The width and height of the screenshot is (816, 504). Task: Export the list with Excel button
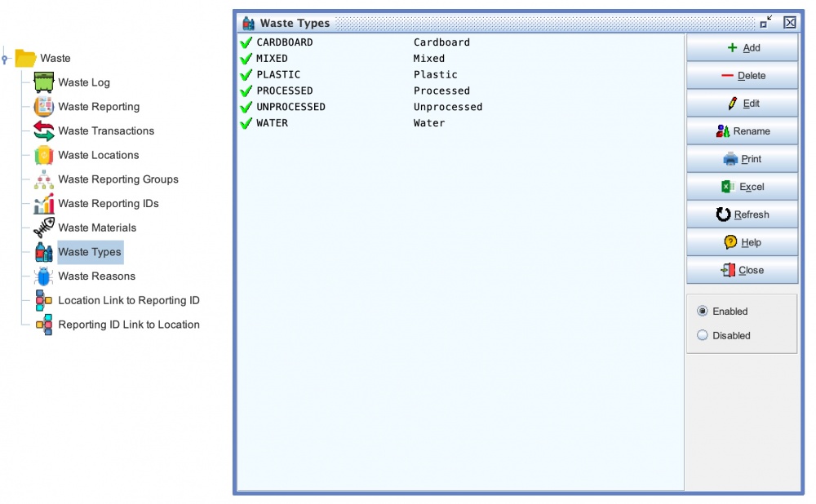742,187
